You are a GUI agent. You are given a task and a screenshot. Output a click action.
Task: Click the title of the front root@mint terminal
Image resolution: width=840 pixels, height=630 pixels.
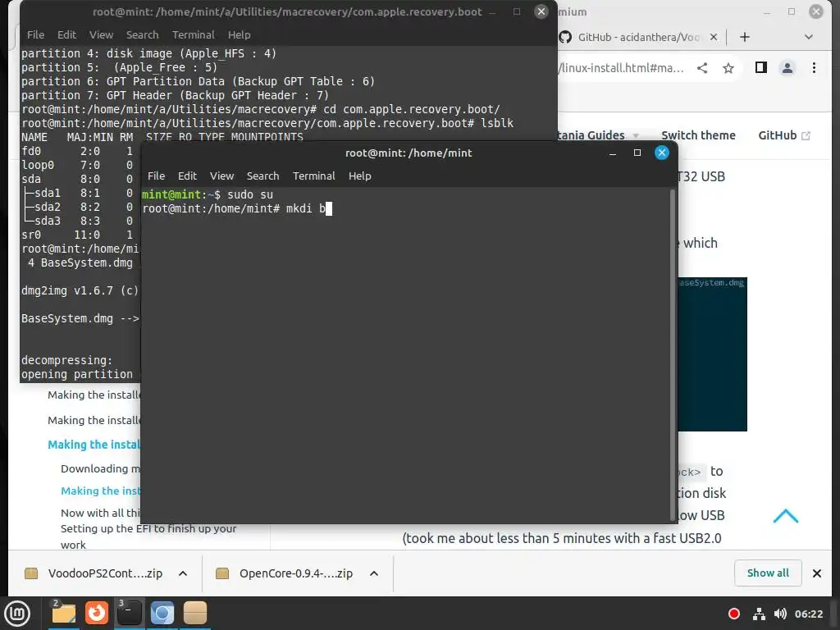[409, 153]
